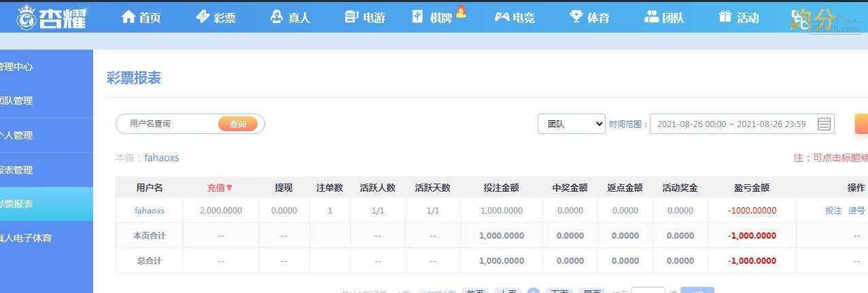The width and height of the screenshot is (868, 293).
Task: Click 追号 link in fahaoxs row
Action: click(856, 211)
